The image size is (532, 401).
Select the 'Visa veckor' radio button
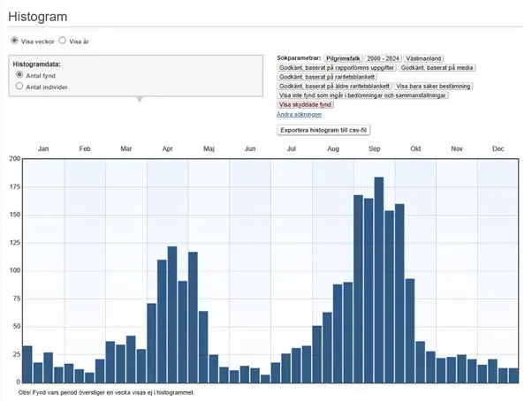pos(15,41)
